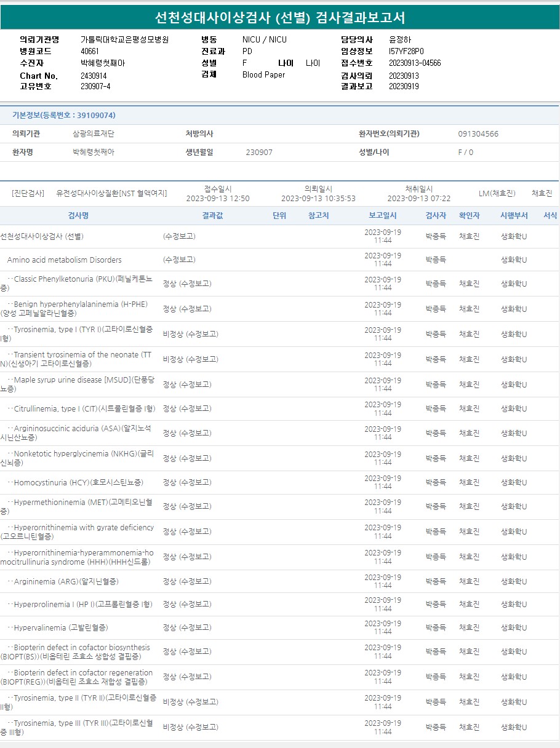Click the 접수번호 value 20230913-04566
The width and height of the screenshot is (560, 748).
coord(415,63)
